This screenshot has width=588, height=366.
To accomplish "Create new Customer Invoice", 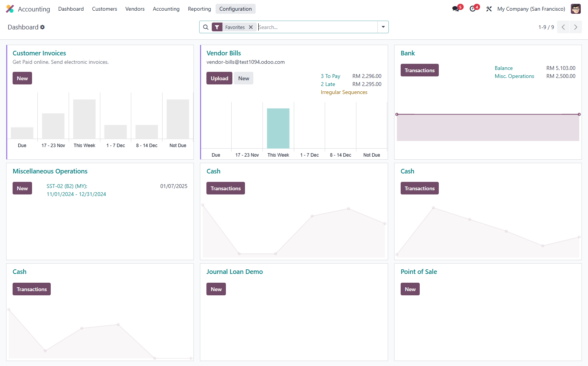I will pyautogui.click(x=22, y=78).
